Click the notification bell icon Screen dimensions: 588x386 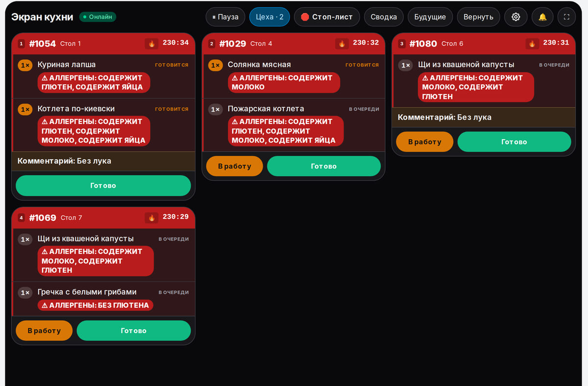coord(542,17)
